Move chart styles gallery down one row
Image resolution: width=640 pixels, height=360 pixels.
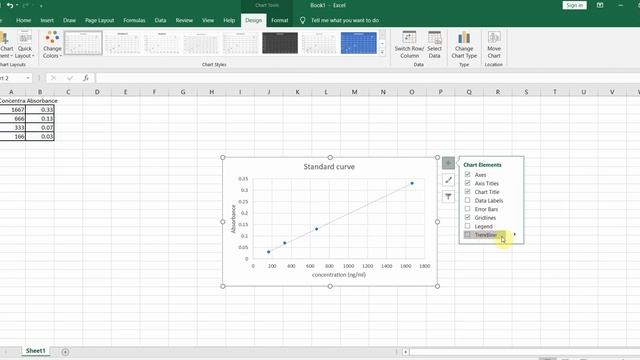click(382, 44)
